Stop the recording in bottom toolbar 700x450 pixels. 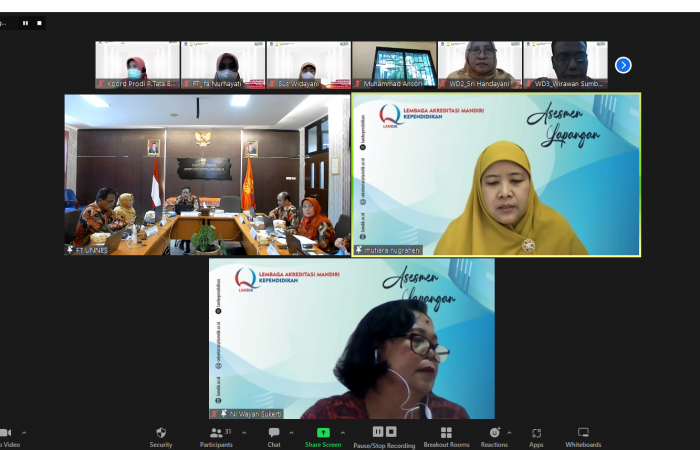[391, 432]
